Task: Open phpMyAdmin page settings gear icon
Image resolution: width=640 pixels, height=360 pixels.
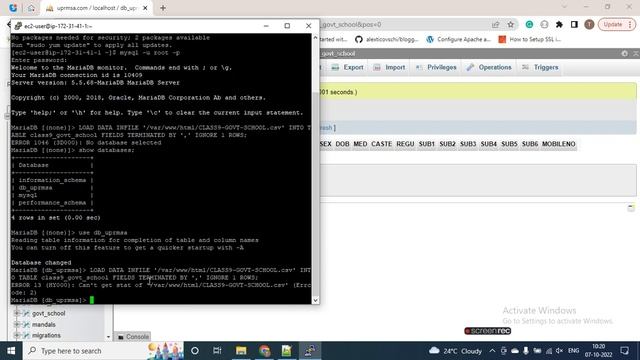Action: pos(624,53)
